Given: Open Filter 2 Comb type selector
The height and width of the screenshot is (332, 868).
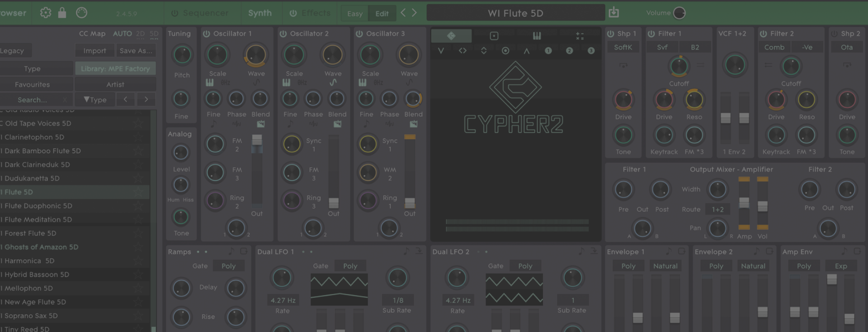Looking at the screenshot, I should [774, 47].
